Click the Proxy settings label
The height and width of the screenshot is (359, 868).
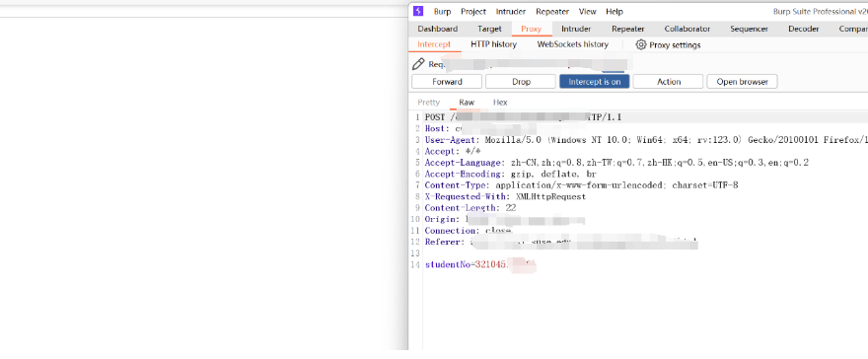point(675,45)
